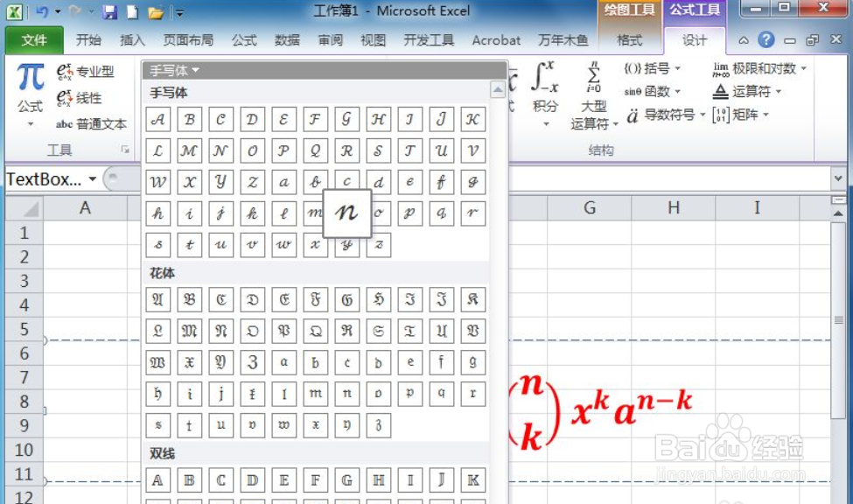Screen dimensions: 853x504
Task: Open the Name Box dropdown arrow
Action: [93, 179]
